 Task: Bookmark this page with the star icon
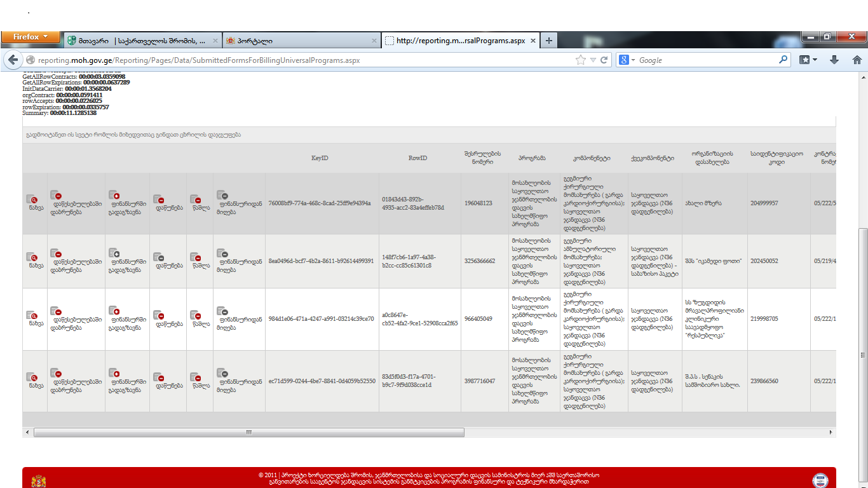(x=580, y=60)
